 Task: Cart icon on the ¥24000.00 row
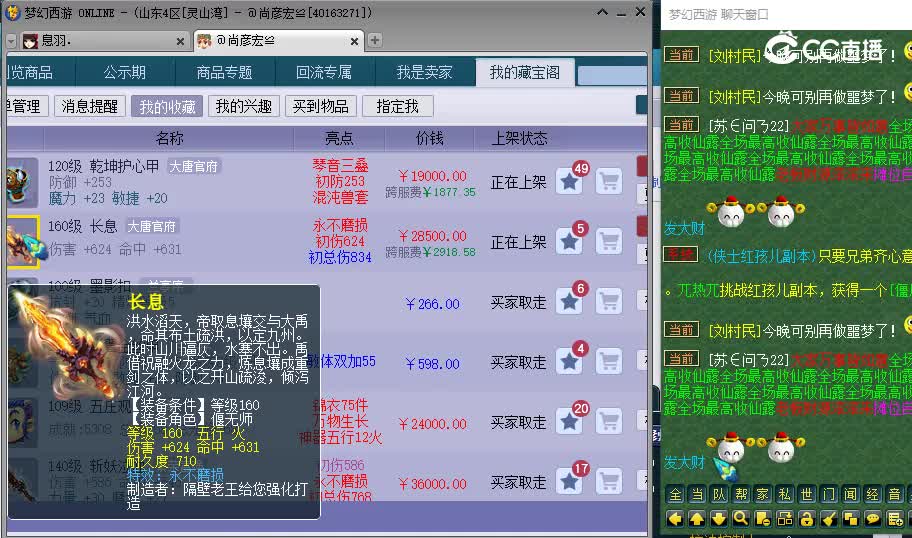coord(609,421)
